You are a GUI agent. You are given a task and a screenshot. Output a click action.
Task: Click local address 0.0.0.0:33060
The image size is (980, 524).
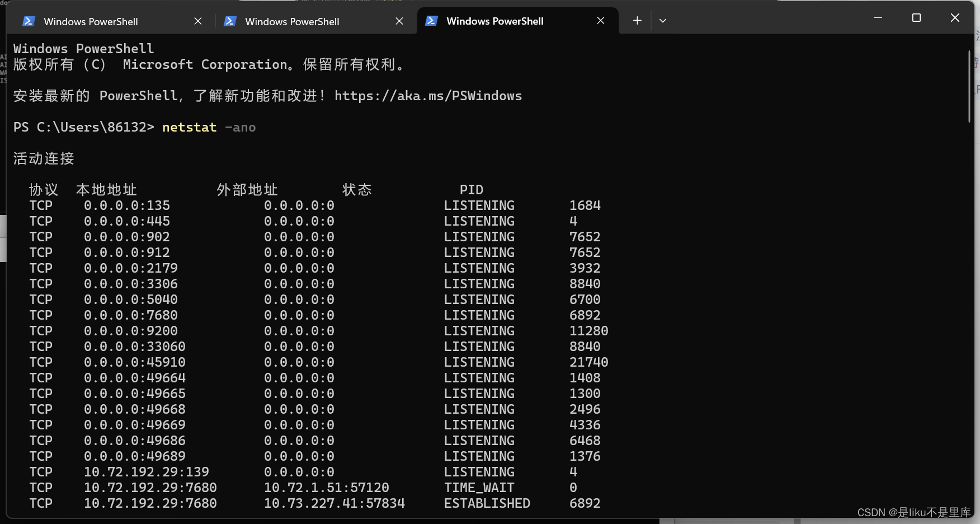(x=135, y=347)
